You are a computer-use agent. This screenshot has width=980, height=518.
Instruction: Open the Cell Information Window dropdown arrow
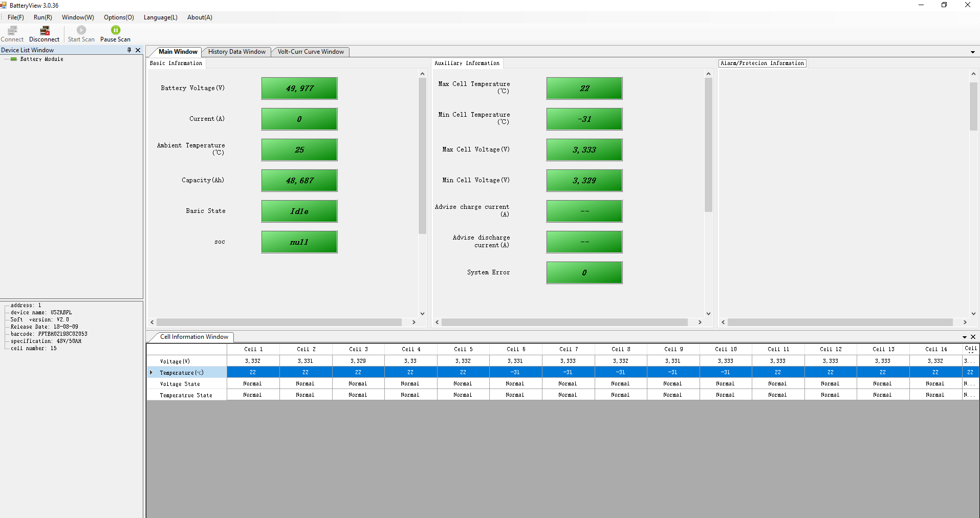(965, 337)
